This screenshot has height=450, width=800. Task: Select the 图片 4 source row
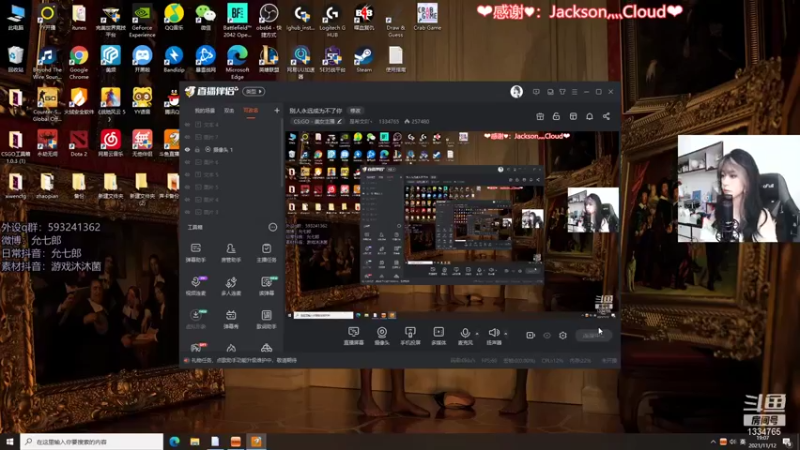[x=232, y=199]
